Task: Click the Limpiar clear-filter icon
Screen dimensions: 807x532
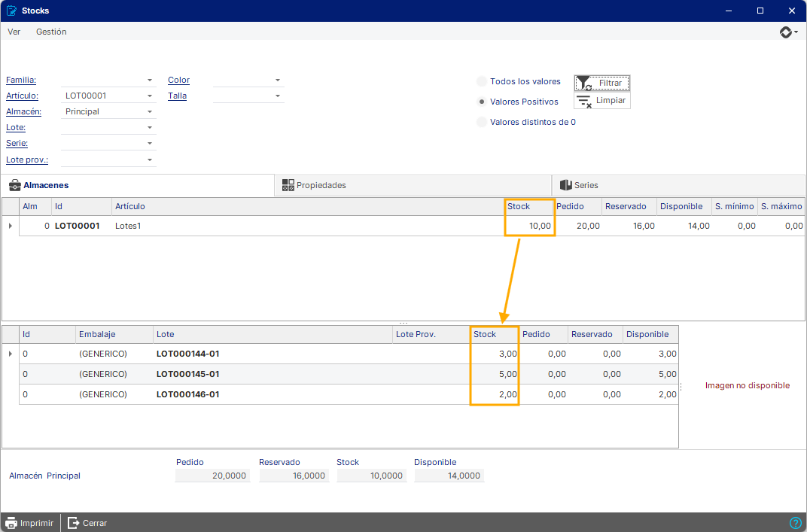Action: [x=584, y=101]
